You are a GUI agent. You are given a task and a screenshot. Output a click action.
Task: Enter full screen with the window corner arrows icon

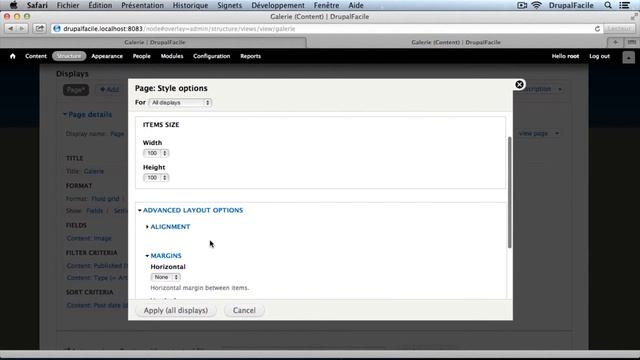click(633, 17)
